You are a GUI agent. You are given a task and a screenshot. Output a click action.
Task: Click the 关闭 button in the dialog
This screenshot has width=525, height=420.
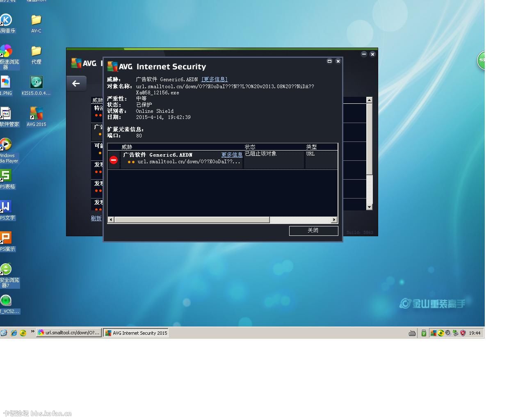click(x=313, y=231)
